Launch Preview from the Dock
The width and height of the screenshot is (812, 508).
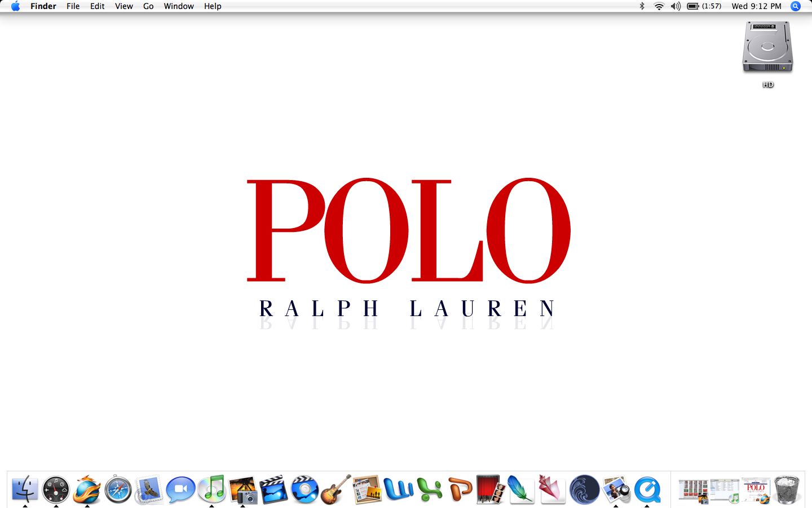point(616,489)
